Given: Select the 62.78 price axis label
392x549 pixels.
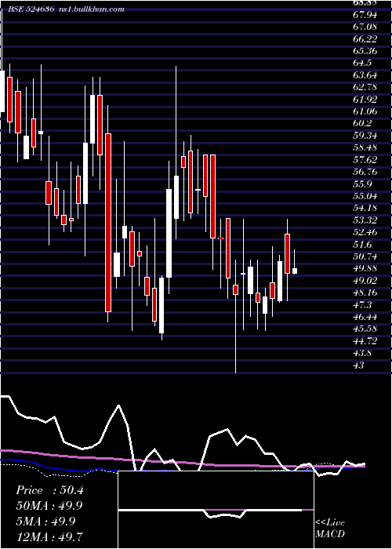Looking at the screenshot, I should tap(365, 87).
